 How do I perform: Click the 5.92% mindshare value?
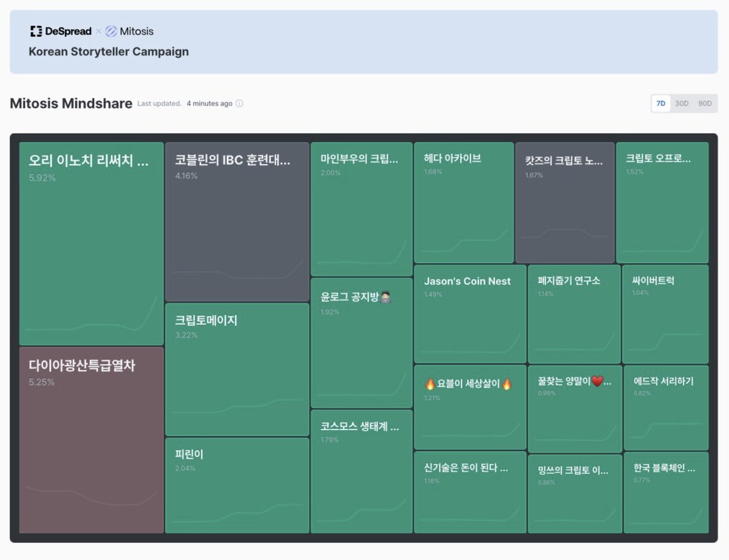pos(42,178)
